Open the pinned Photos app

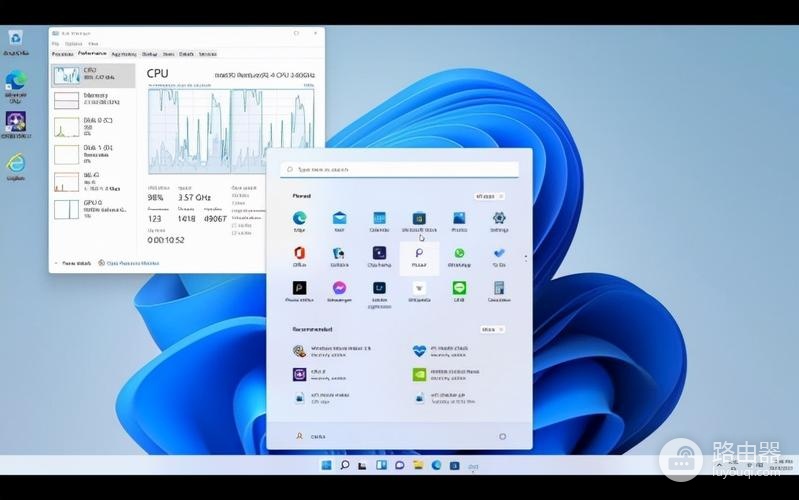click(x=459, y=221)
